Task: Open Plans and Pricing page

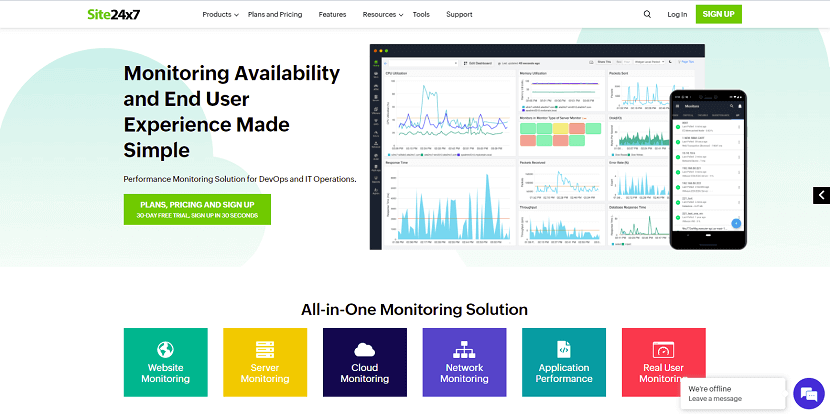Action: click(275, 14)
